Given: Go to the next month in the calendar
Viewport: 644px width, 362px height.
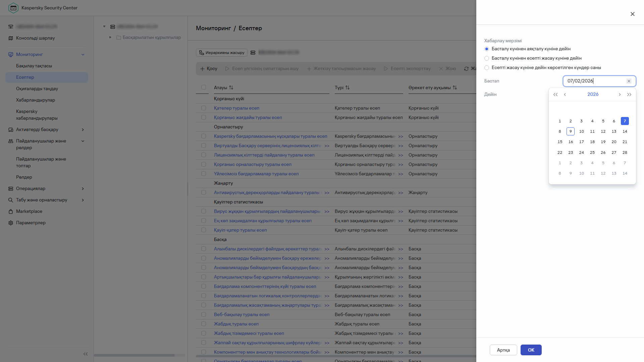Looking at the screenshot, I should [620, 95].
